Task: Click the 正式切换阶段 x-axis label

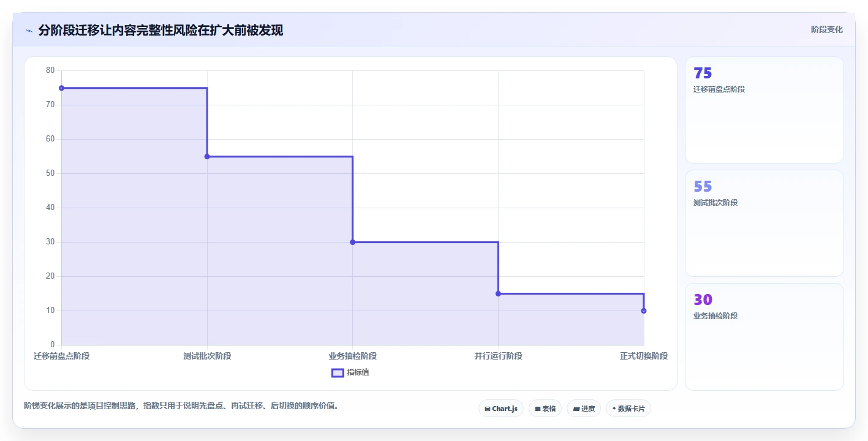Action: pyautogui.click(x=644, y=356)
